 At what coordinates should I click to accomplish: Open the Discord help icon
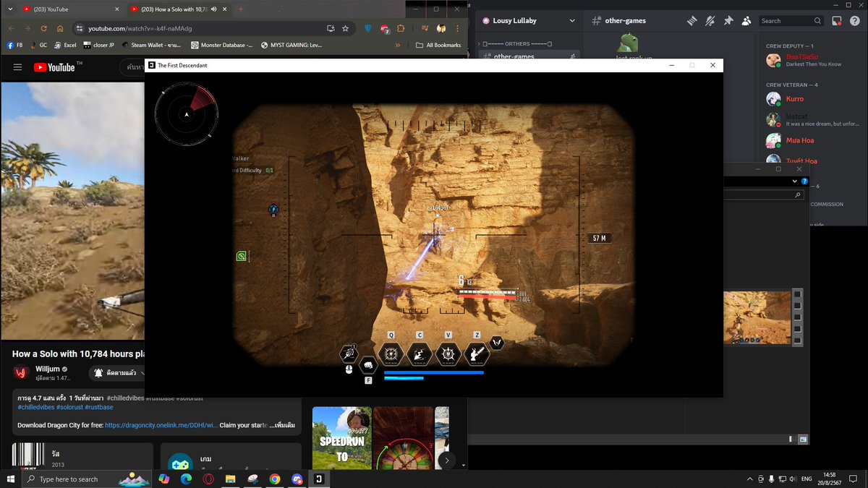pyautogui.click(x=854, y=21)
